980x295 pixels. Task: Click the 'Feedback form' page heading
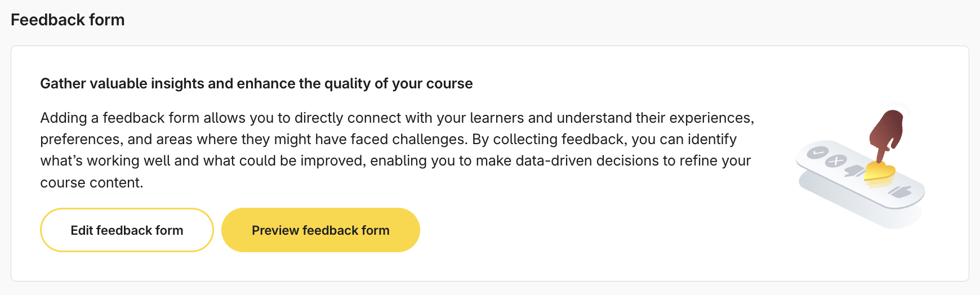click(x=68, y=20)
